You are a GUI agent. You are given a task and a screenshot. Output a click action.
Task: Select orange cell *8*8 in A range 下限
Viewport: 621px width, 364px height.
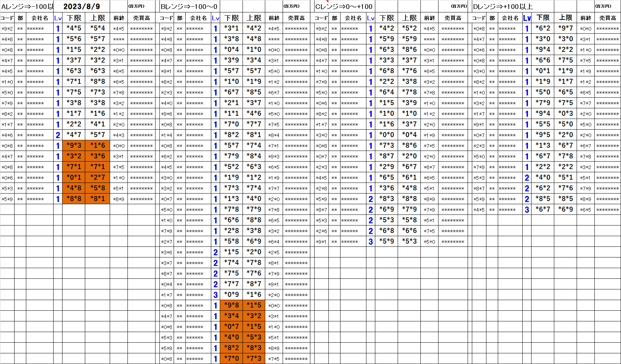[74, 199]
